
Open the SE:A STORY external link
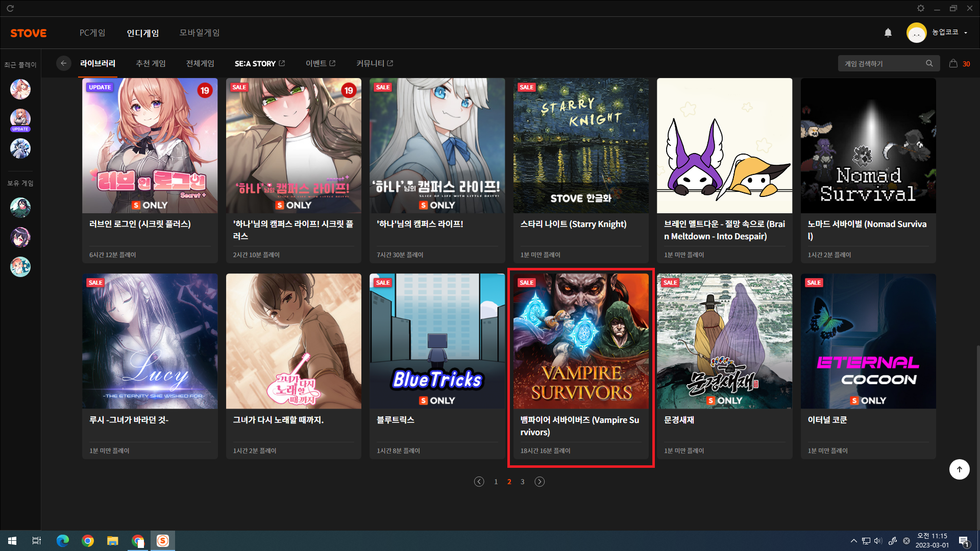[260, 63]
